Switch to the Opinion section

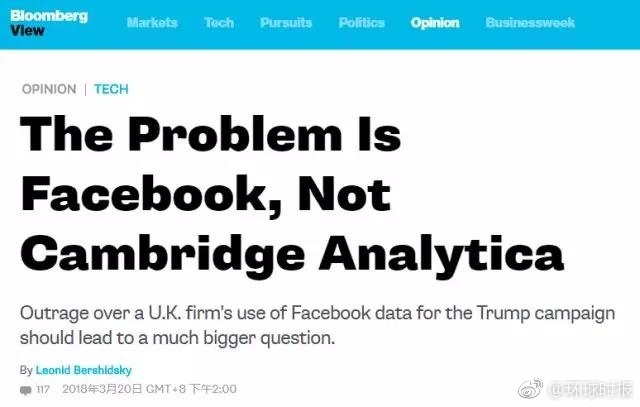pos(435,23)
